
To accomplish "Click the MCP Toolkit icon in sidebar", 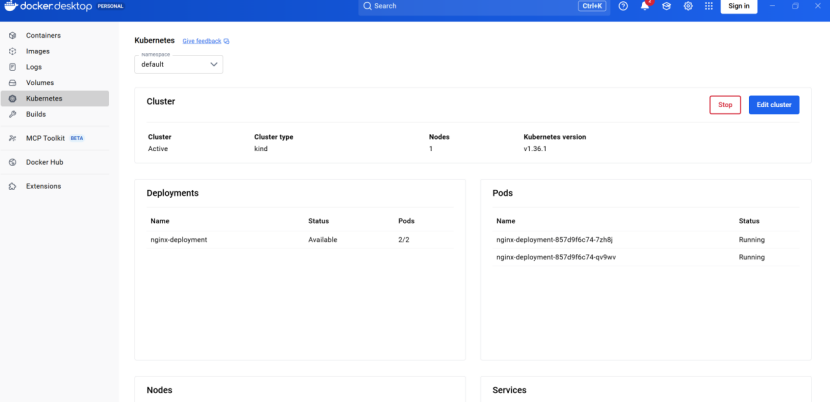I will click(13, 138).
